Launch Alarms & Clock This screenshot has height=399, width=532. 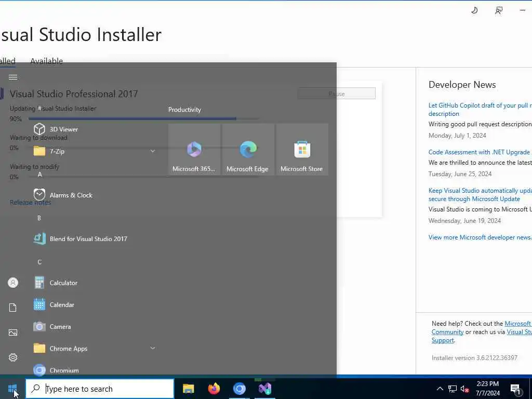[95, 195]
